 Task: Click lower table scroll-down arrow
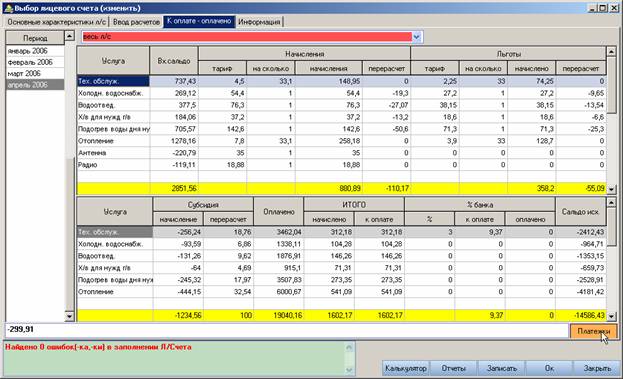611,317
